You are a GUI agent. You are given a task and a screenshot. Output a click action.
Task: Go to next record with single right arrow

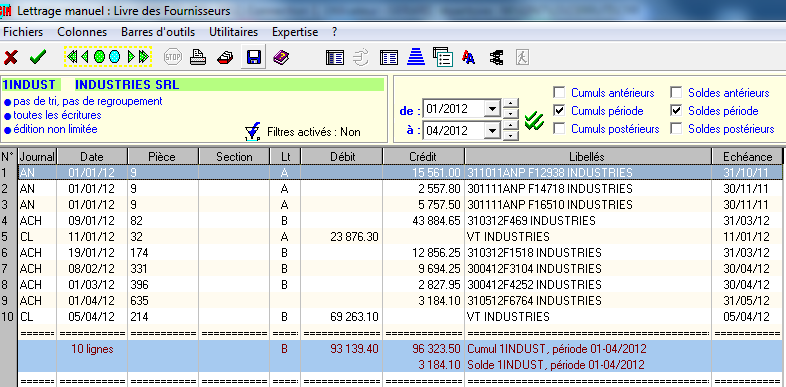(131, 57)
